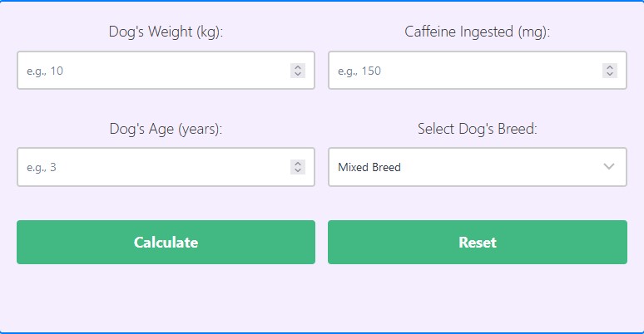
Task: Increase Dog's Weight using up arrow
Action: coord(298,67)
